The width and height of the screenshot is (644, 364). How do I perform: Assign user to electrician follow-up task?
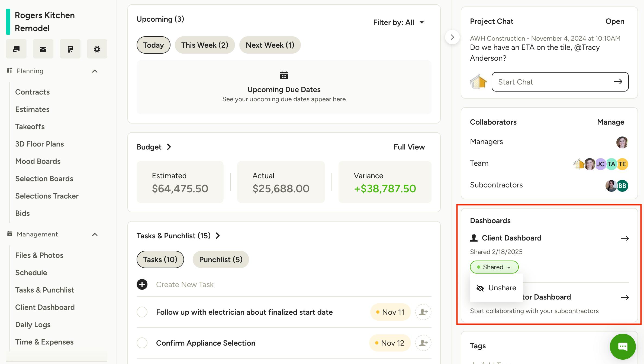click(x=423, y=312)
